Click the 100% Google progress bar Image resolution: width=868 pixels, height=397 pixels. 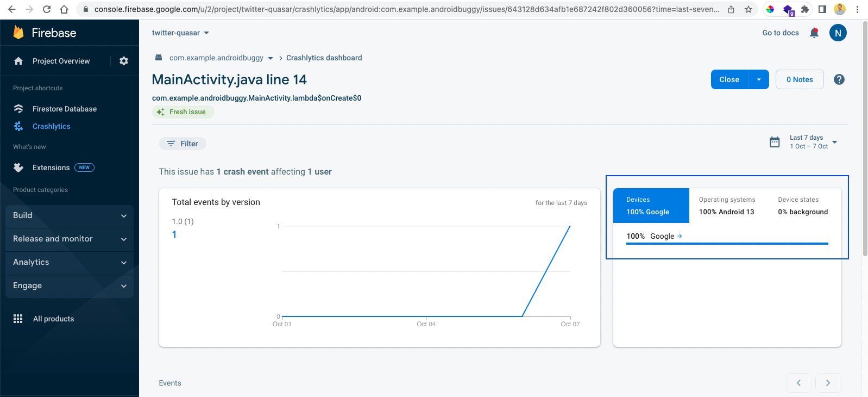coord(727,244)
